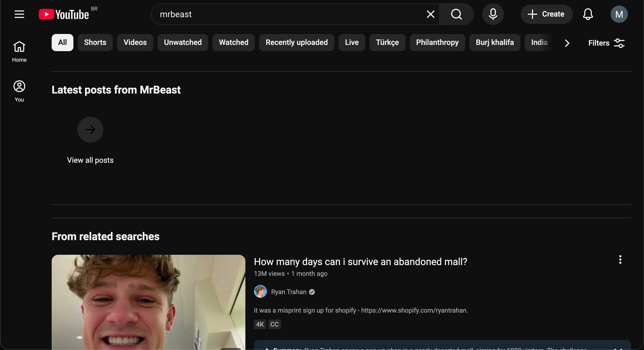Show more filter chips with right chevron
The image size is (644, 350).
tap(567, 43)
